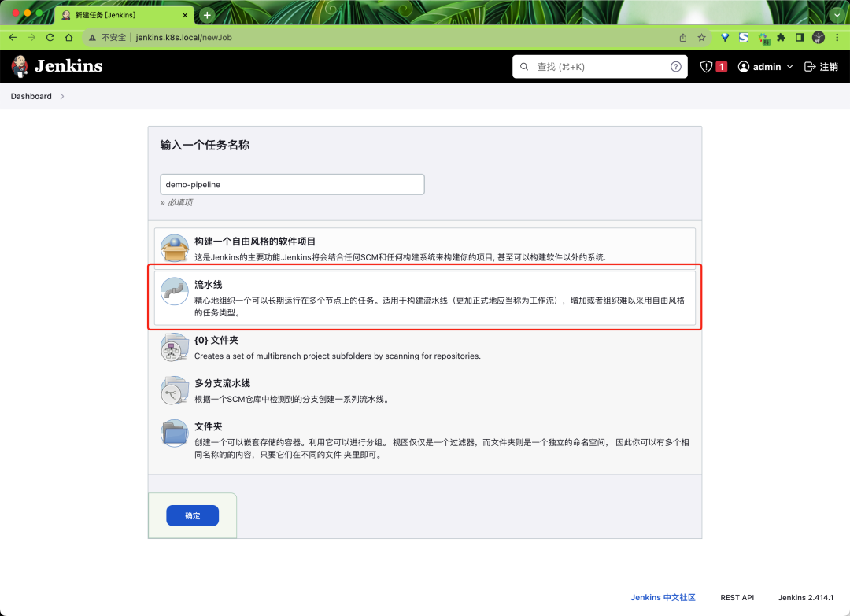The image size is (850, 616).
Task: Select the 流水线 pipeline pipe icon
Action: (x=175, y=291)
